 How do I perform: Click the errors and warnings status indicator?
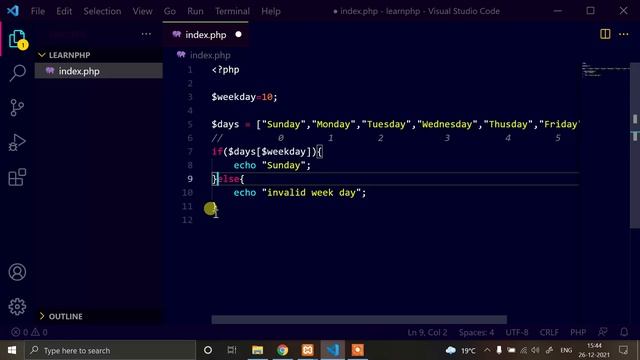click(x=29, y=332)
